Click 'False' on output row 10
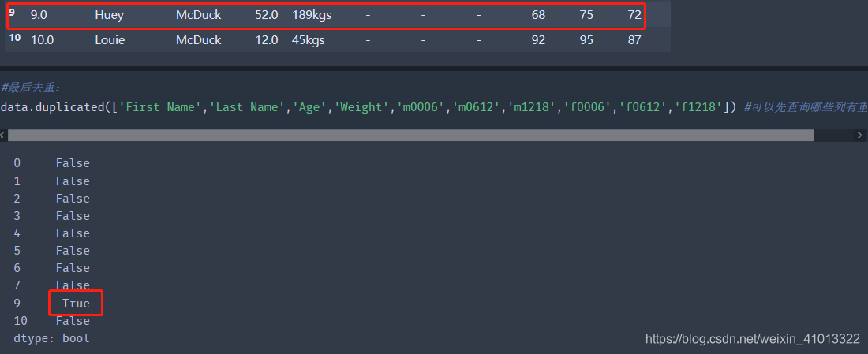868x354 pixels. click(x=73, y=321)
